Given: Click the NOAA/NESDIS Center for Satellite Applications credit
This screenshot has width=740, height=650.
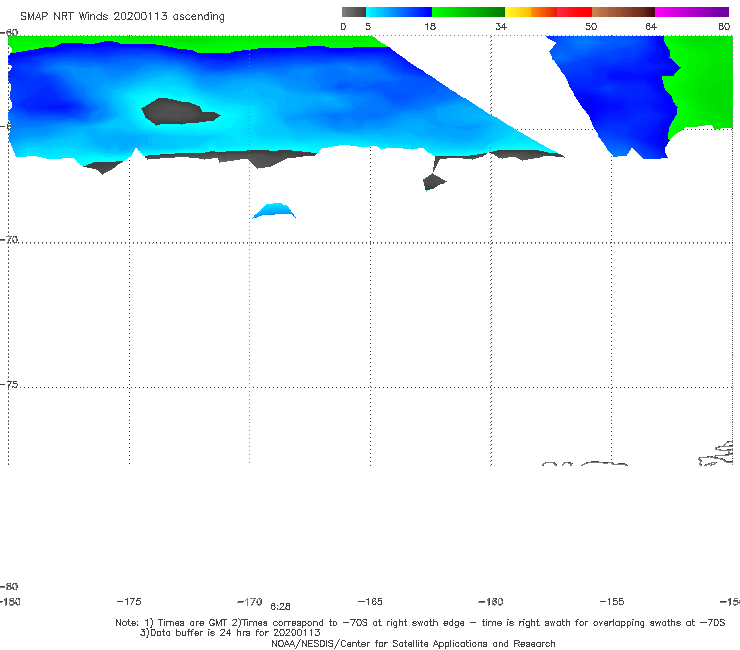Looking at the screenshot, I should [x=413, y=644].
